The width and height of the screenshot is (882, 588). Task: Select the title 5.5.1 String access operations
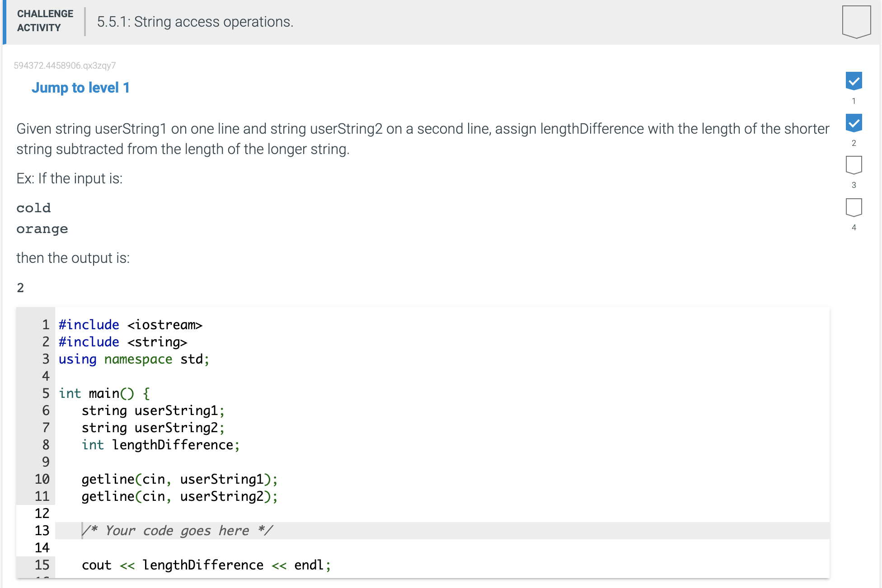coord(194,22)
